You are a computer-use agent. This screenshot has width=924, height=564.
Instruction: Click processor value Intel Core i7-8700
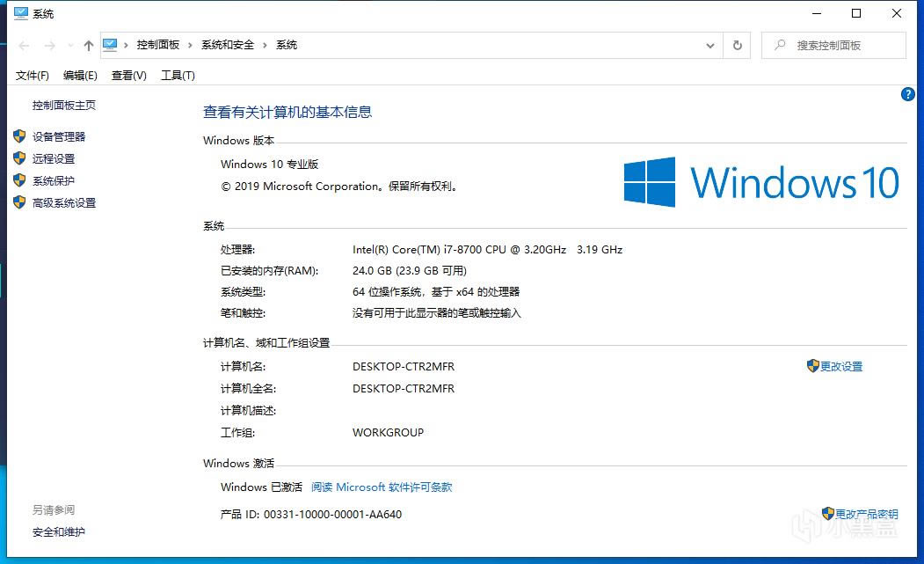click(x=487, y=250)
